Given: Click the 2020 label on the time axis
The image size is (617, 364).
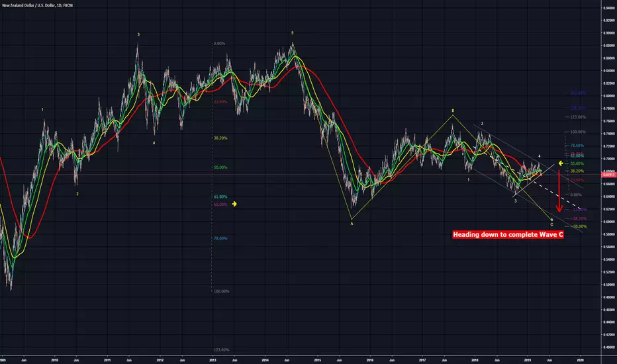Looking at the screenshot, I should pyautogui.click(x=580, y=360).
